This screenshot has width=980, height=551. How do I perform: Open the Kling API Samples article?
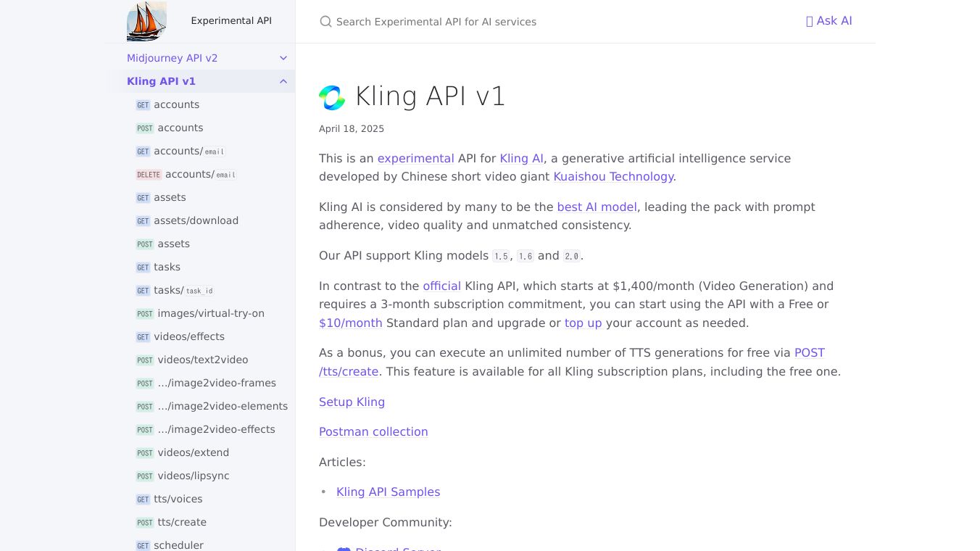pyautogui.click(x=388, y=492)
